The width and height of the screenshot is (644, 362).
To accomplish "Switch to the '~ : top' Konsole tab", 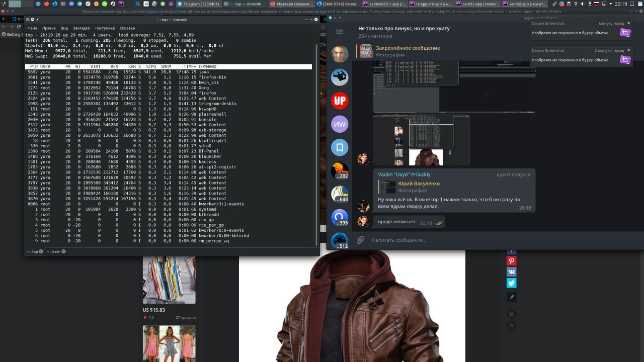I will click(32, 251).
